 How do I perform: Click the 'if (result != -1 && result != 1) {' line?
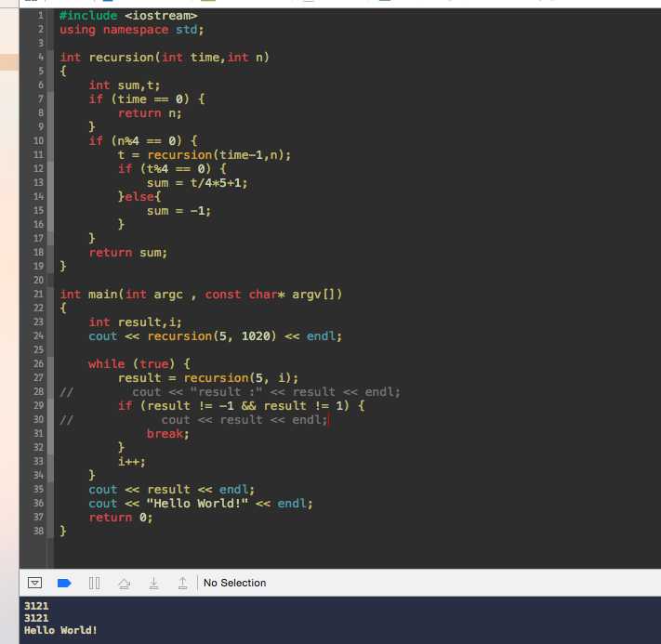[241, 406]
